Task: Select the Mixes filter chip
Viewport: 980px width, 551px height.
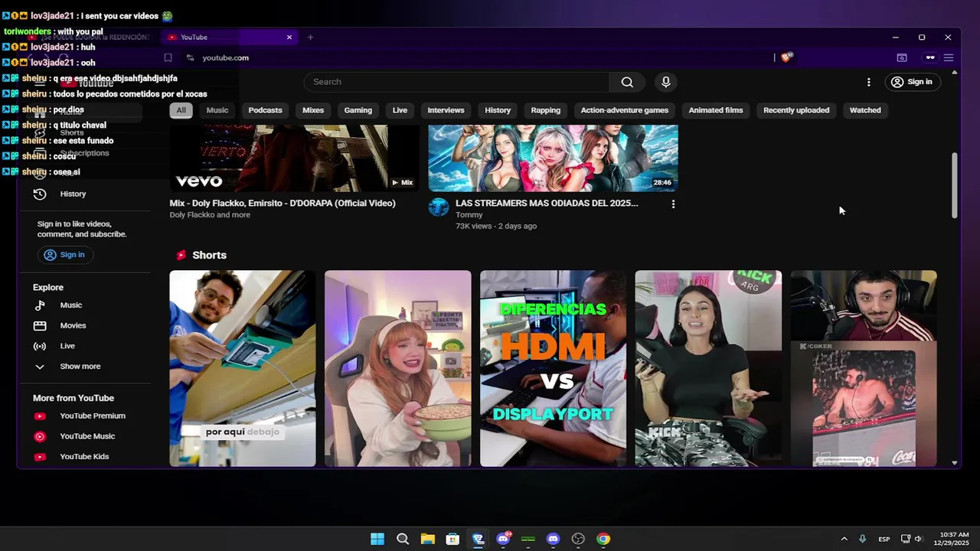Action: [313, 110]
